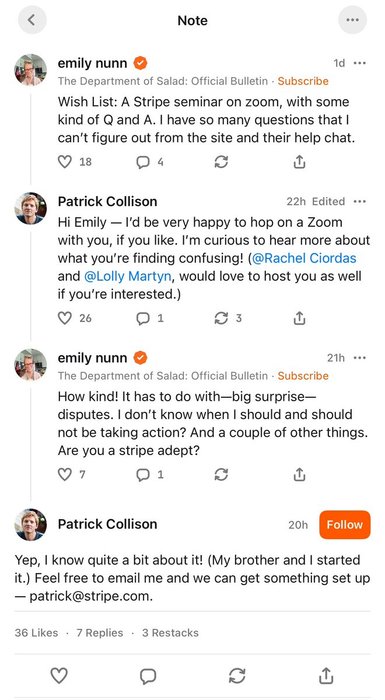Screen dimensions: 385x700
Task: Subscribe to The Department of Salad in first note
Action: click(x=303, y=81)
